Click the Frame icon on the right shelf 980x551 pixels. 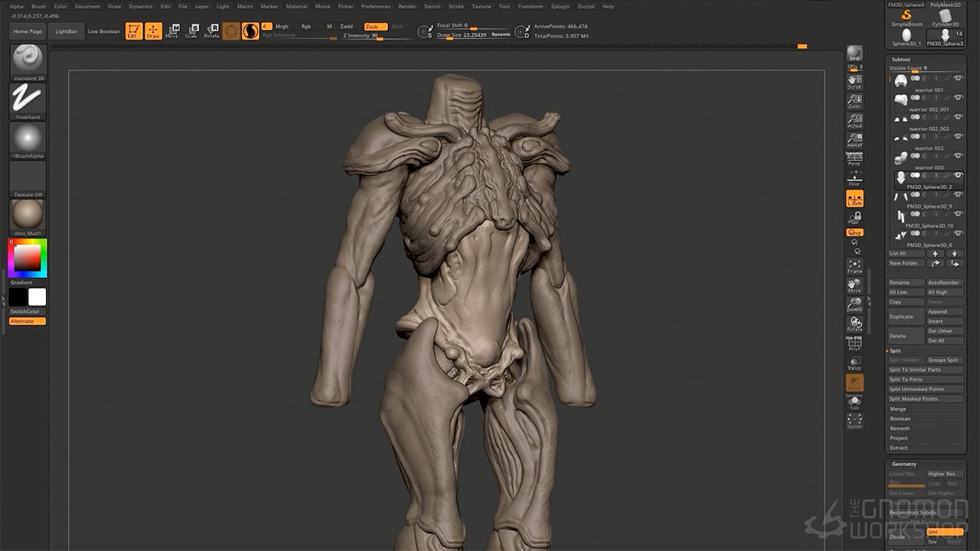pyautogui.click(x=854, y=266)
